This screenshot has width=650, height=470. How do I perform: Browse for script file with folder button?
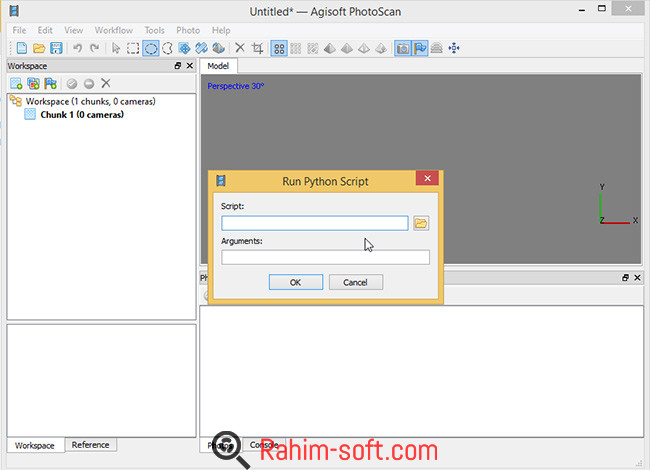[x=421, y=223]
